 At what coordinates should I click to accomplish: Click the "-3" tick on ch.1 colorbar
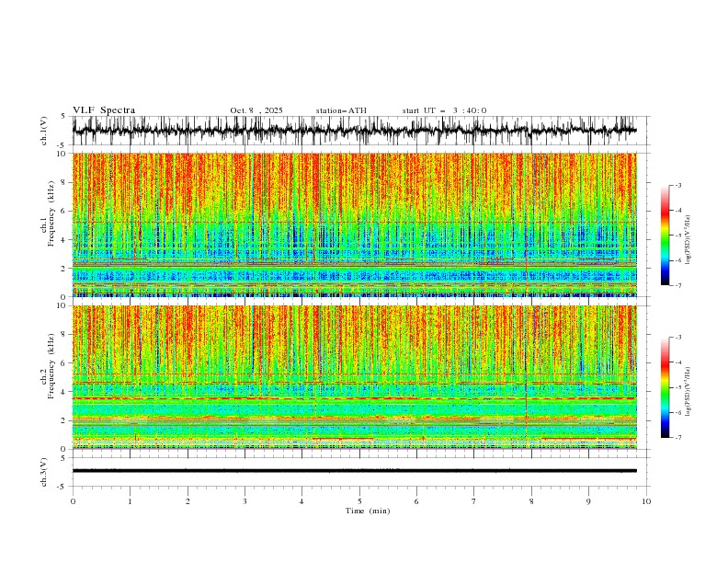coord(677,185)
